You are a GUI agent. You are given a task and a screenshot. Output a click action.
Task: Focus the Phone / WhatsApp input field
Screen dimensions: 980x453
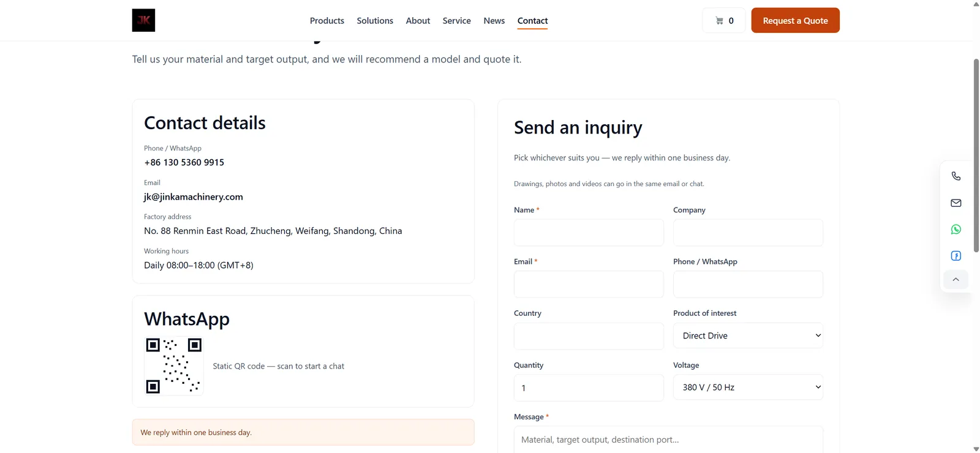(x=748, y=284)
